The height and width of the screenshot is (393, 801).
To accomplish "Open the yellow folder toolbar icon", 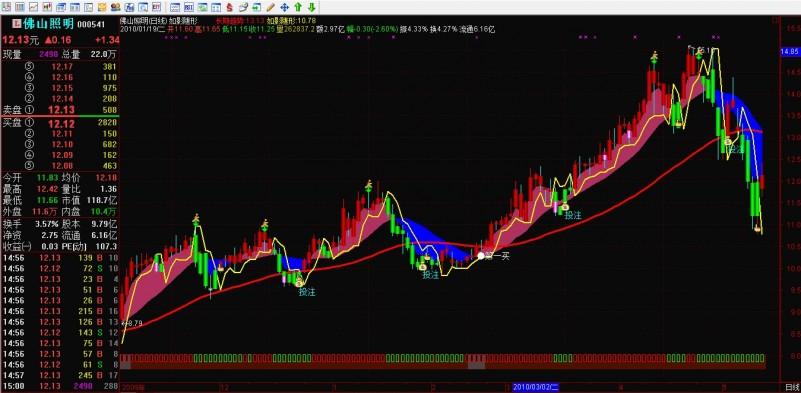I will (102, 7).
